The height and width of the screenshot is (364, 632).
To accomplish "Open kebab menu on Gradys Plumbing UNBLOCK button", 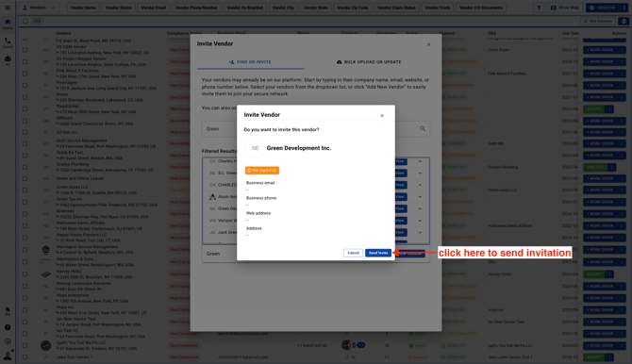I will point(612,167).
